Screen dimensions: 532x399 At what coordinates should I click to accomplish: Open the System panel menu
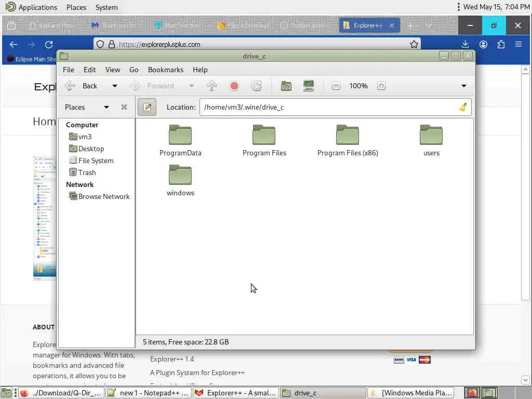pyautogui.click(x=107, y=7)
